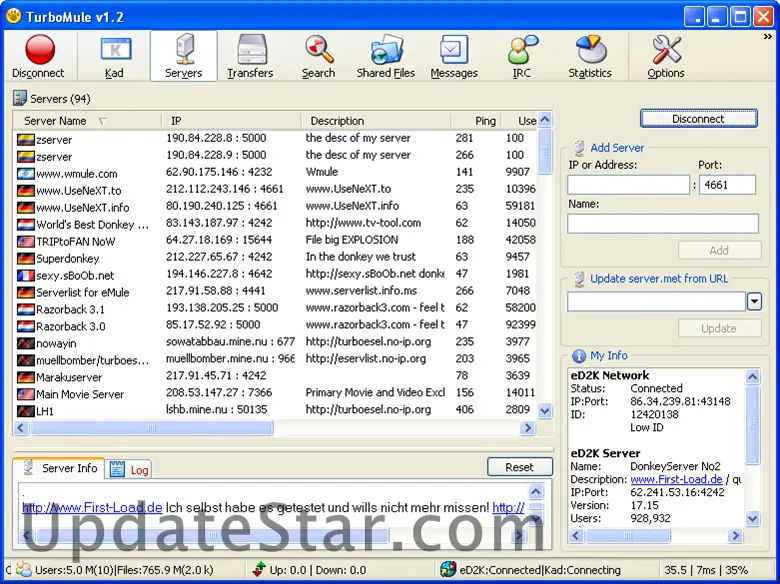
Task: Click server list horizontal scrollbar thumb
Action: (x=152, y=428)
